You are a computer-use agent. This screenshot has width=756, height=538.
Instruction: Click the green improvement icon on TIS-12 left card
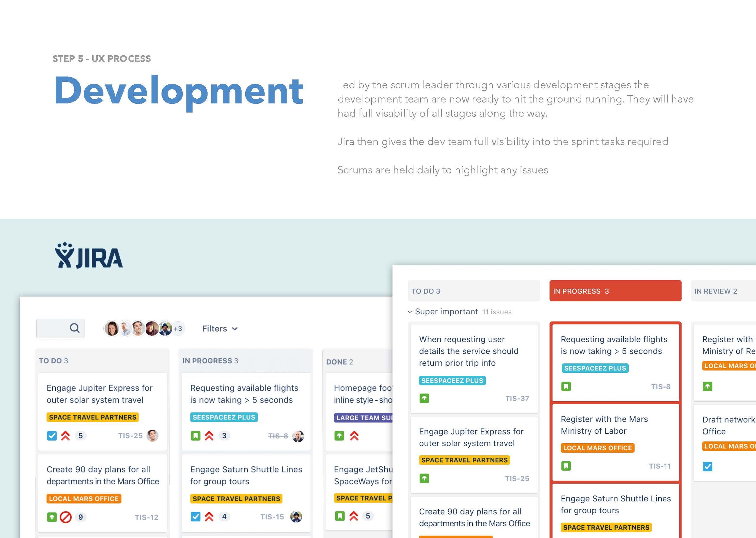coord(52,517)
